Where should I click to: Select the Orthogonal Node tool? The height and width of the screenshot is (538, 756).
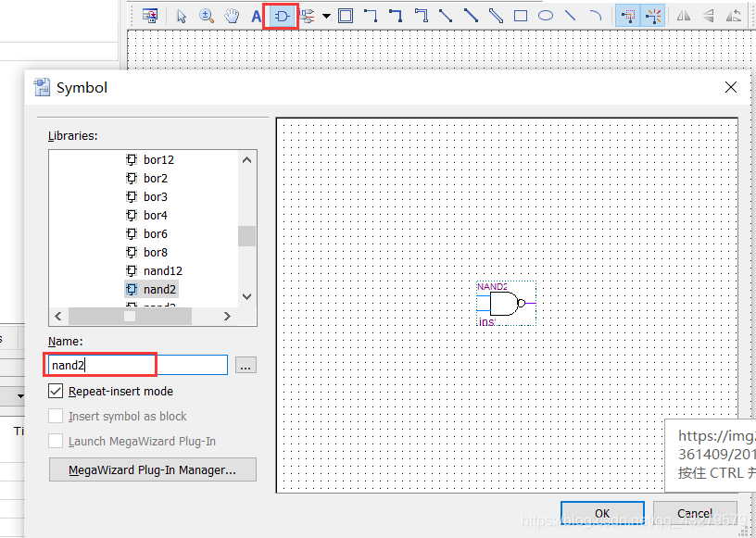point(371,16)
